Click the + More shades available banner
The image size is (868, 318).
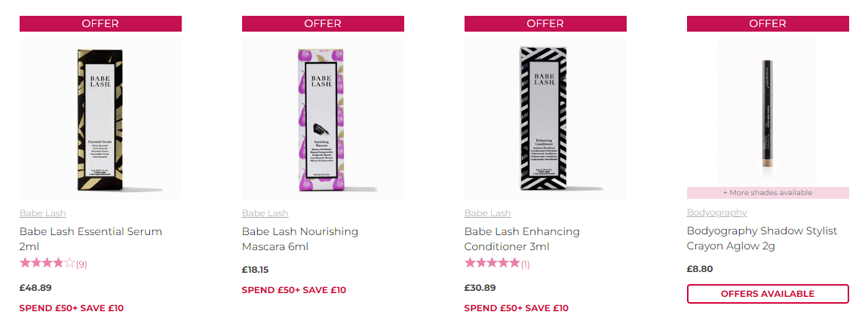tap(768, 193)
